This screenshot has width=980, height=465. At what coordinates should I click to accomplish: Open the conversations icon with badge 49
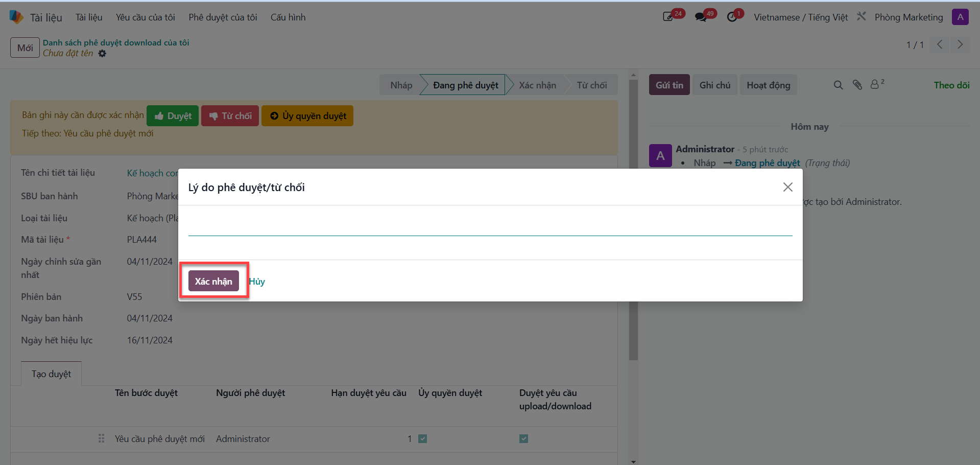tap(701, 17)
